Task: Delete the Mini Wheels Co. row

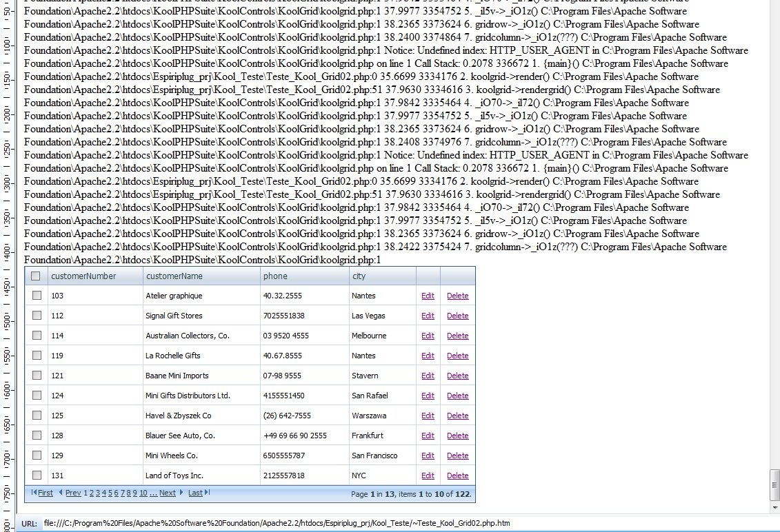Action: tap(458, 456)
